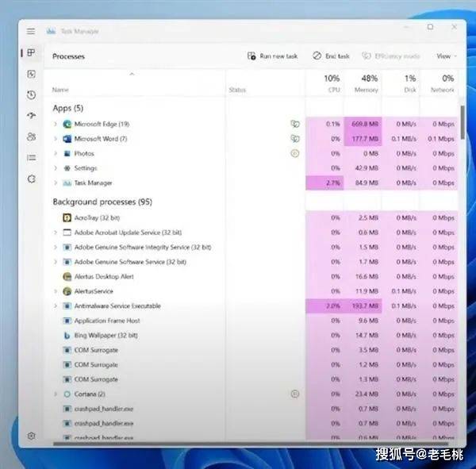Image resolution: width=476 pixels, height=469 pixels.
Task: Click the 23.4 MB memory cell for Cortana
Action: pyautogui.click(x=363, y=394)
